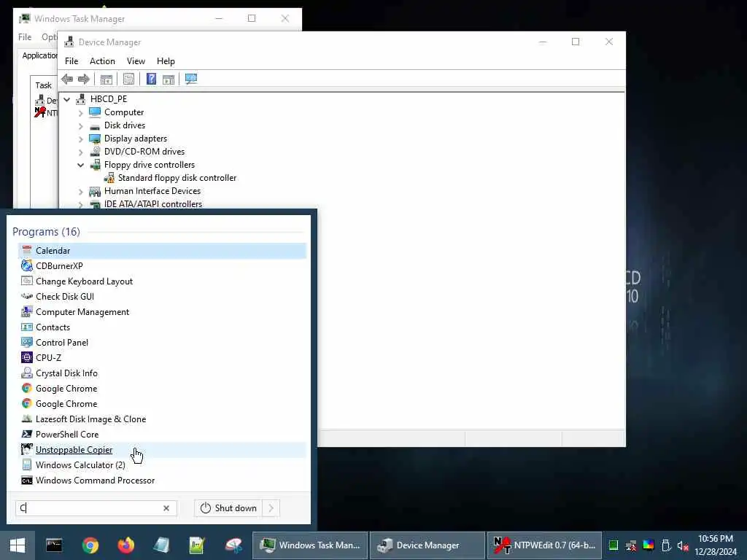The width and height of the screenshot is (747, 560).
Task: Click the network tray icon
Action: pyautogui.click(x=631, y=545)
